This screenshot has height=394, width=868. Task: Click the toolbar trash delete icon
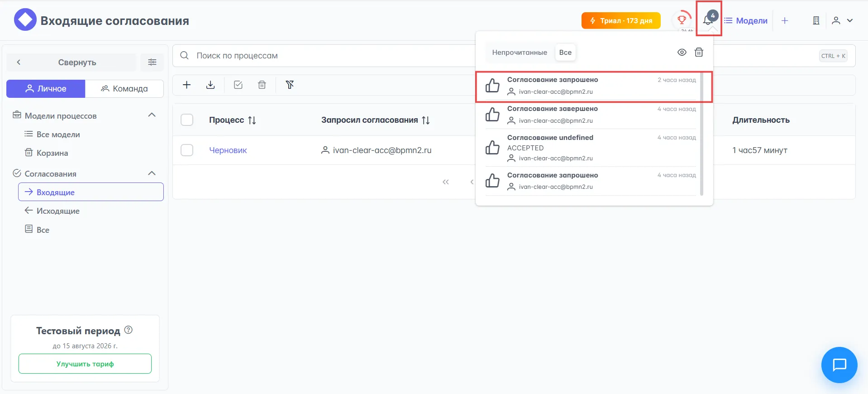point(262,85)
